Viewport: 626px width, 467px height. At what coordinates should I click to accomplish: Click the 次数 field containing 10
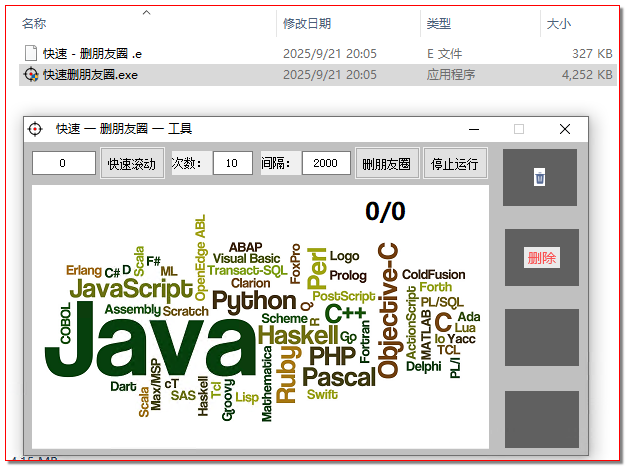tap(232, 164)
